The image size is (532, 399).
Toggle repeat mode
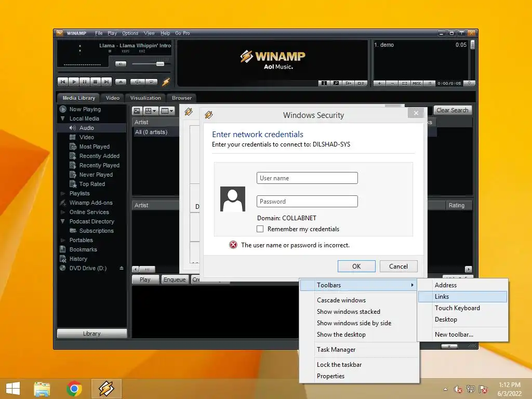click(x=151, y=82)
